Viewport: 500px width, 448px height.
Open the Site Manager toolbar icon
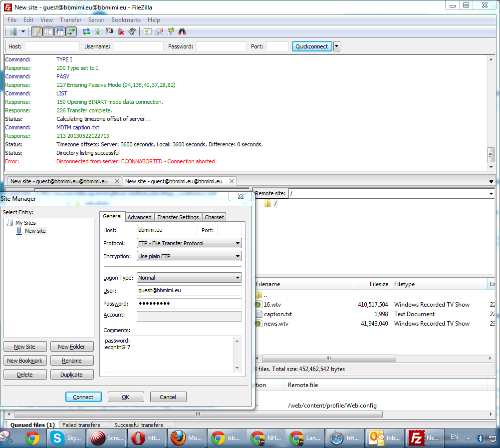tap(13, 31)
